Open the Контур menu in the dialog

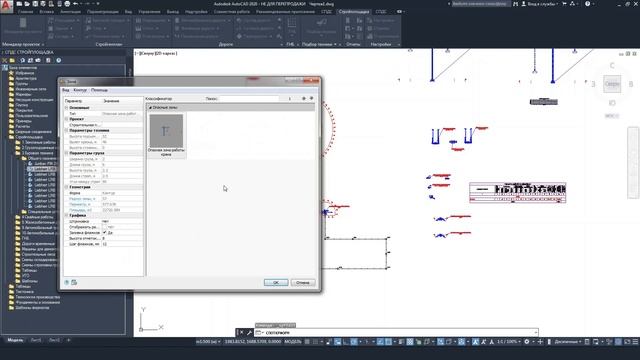(x=80, y=90)
